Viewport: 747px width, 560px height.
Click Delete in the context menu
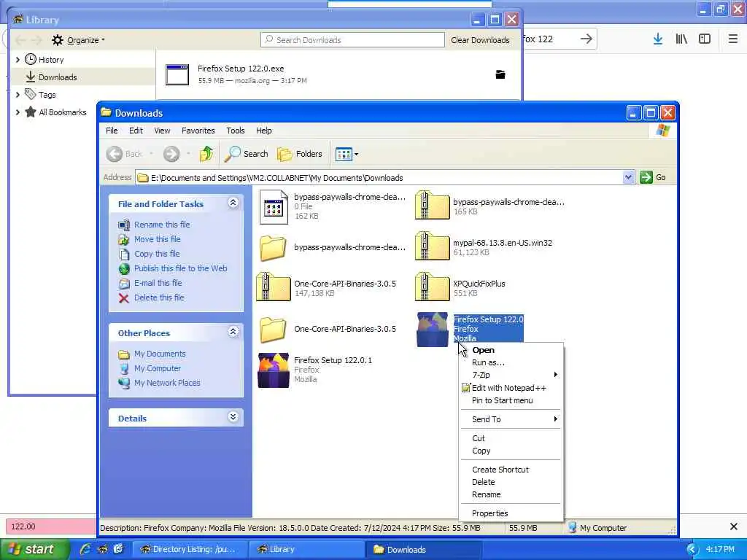483,482
